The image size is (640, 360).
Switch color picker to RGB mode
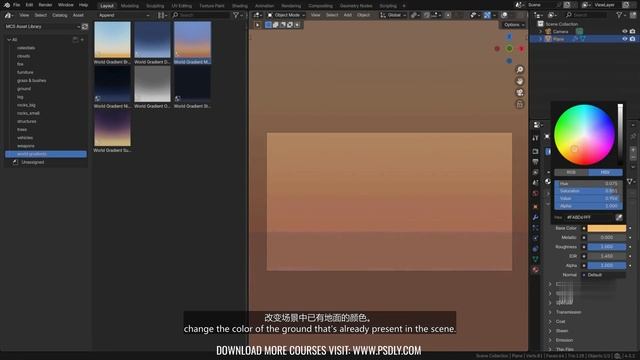pos(571,172)
